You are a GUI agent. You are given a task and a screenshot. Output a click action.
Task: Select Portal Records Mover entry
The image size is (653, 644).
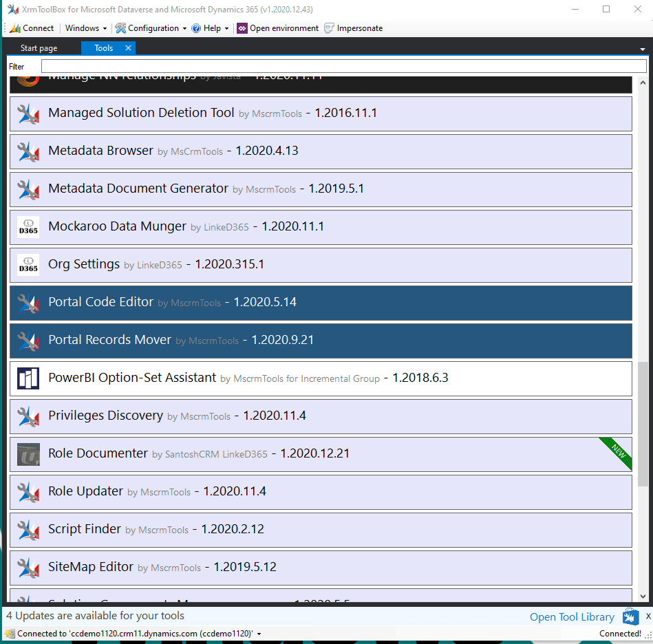point(321,341)
